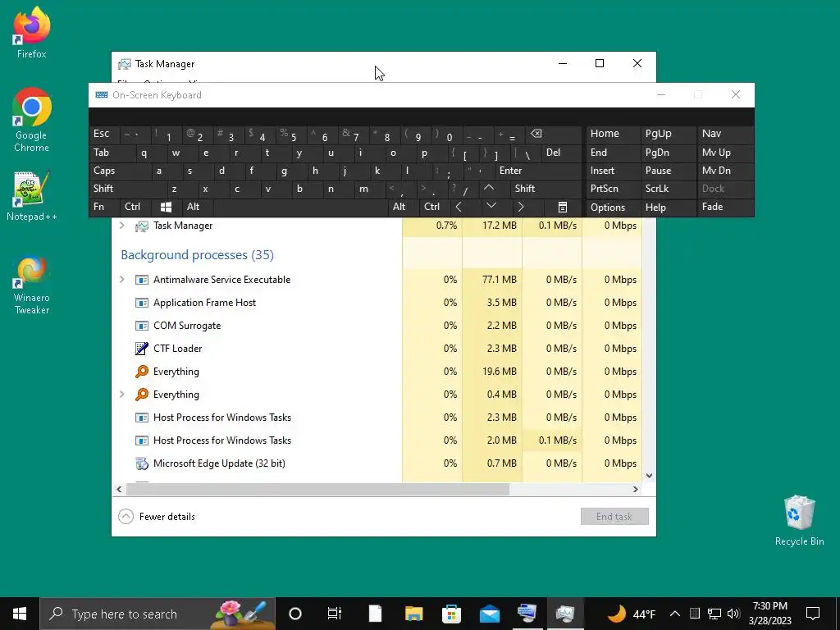Click the context menu key on keyboard
Viewport: 840px width, 630px height.
tap(563, 207)
